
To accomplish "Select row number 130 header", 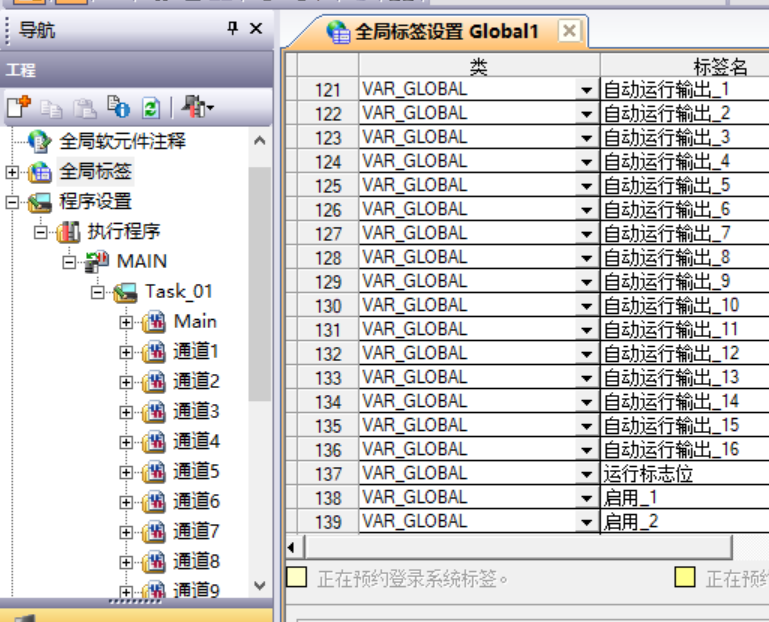I will pyautogui.click(x=328, y=306).
